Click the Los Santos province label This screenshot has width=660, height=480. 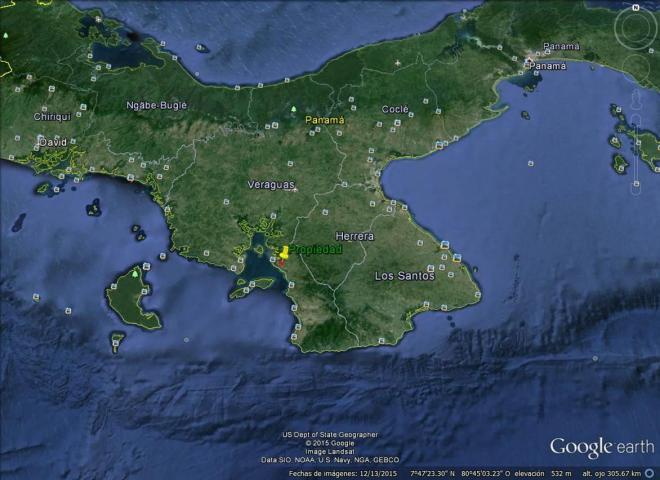coord(404,275)
